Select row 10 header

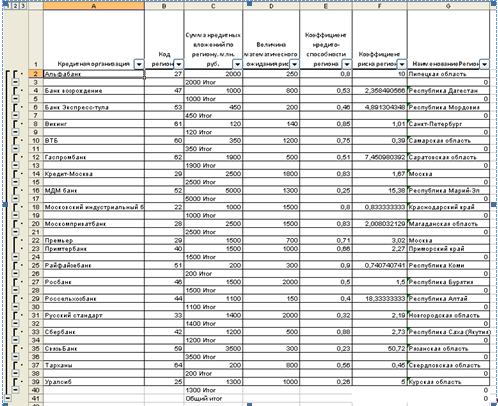pyautogui.click(x=36, y=140)
